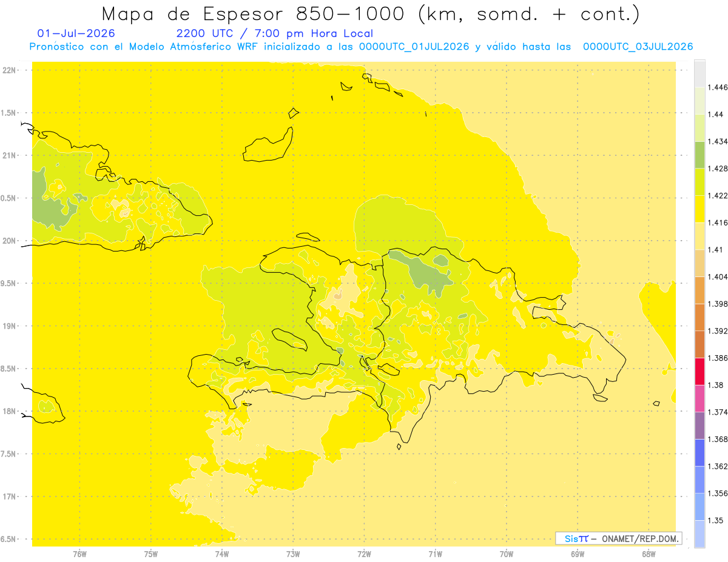
Task: Click the "ONAMET/REP.DOM." credit label
Action: [x=640, y=538]
